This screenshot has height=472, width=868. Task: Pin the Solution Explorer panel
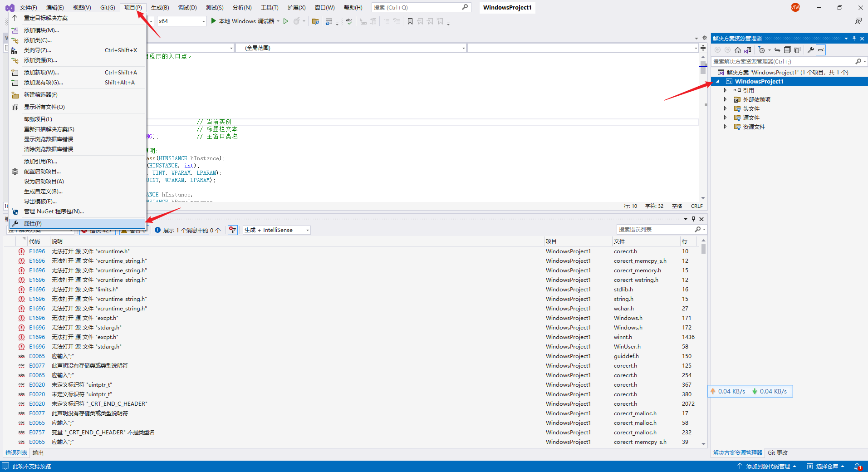tap(854, 38)
